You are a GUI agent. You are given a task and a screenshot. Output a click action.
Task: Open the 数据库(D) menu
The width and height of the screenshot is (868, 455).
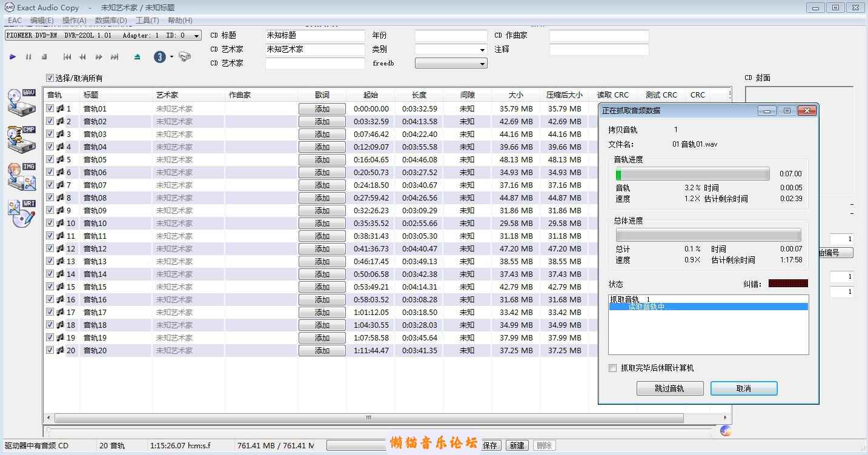(111, 21)
